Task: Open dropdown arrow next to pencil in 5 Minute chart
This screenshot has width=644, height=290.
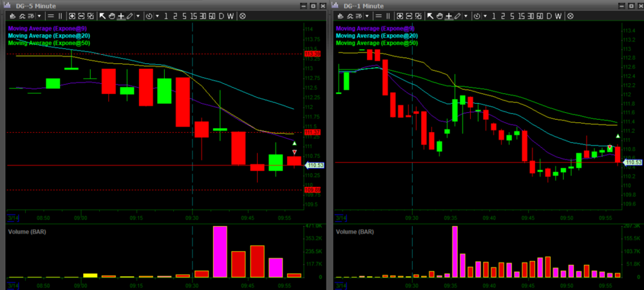Action: [x=138, y=15]
